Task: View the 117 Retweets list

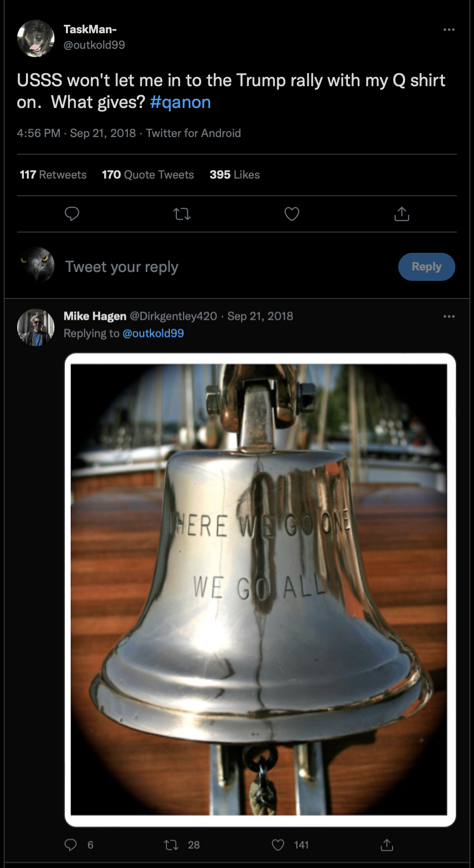Action: (x=53, y=174)
